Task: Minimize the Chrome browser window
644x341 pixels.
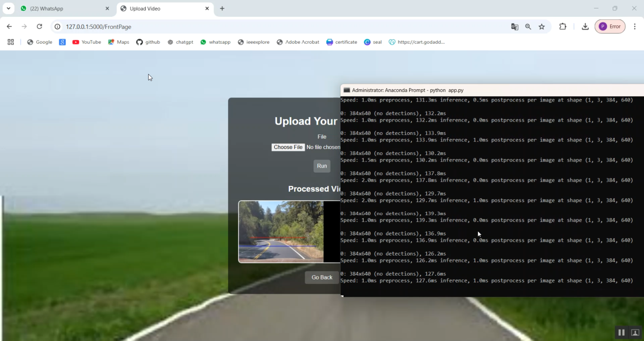Action: click(596, 9)
